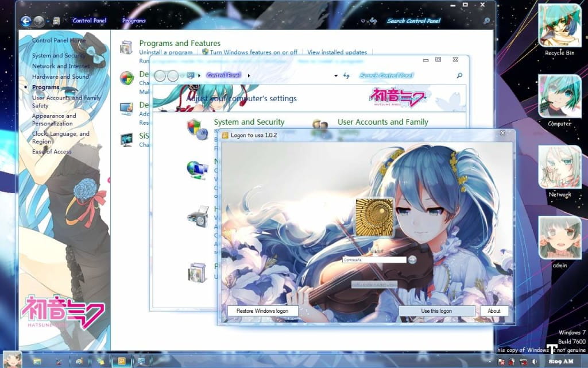Open the Computer desktop icon
The image size is (588, 368).
(559, 97)
